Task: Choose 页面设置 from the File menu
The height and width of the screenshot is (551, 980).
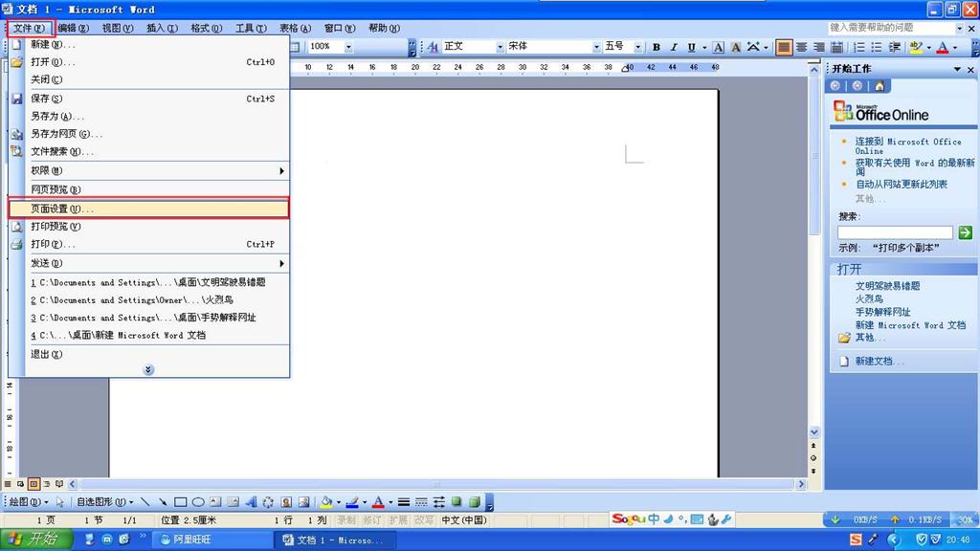Action: coord(62,209)
